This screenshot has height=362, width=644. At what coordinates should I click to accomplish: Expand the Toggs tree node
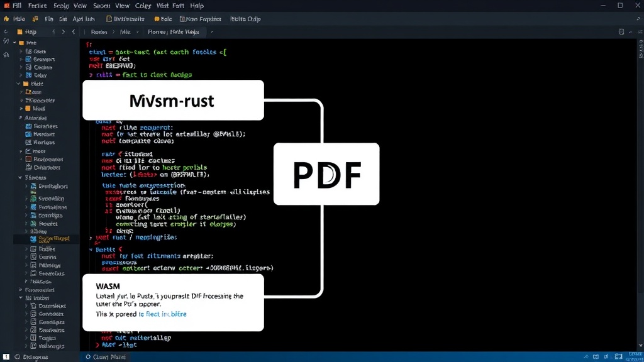click(26, 337)
